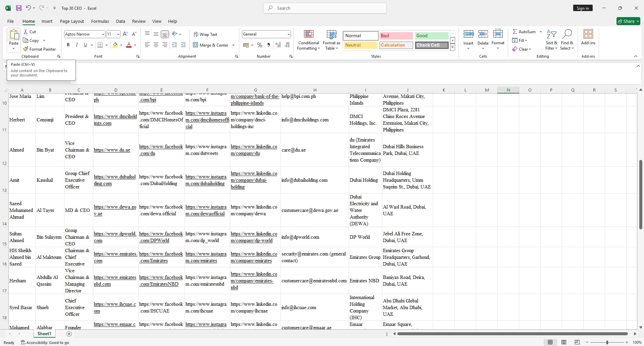
Task: Align cell text to the right
Action: [165, 45]
